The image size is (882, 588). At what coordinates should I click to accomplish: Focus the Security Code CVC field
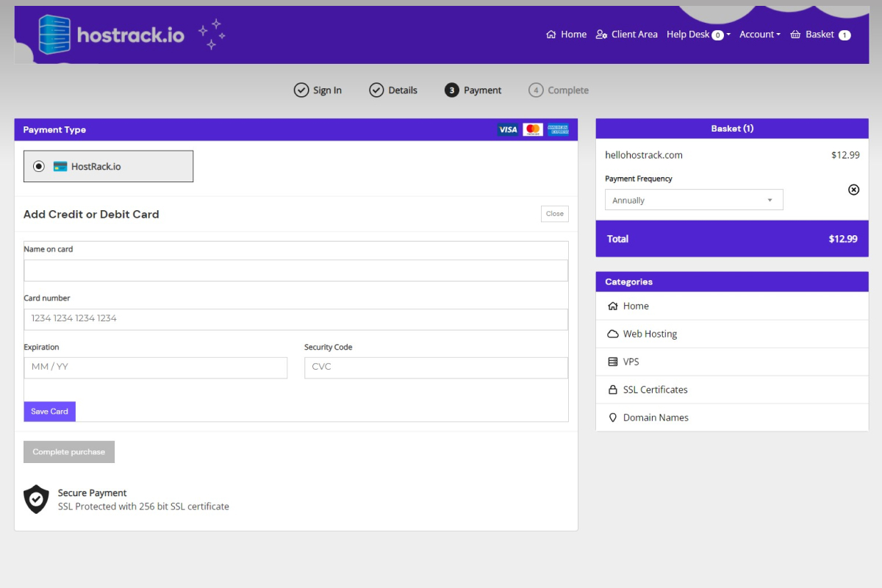click(436, 367)
